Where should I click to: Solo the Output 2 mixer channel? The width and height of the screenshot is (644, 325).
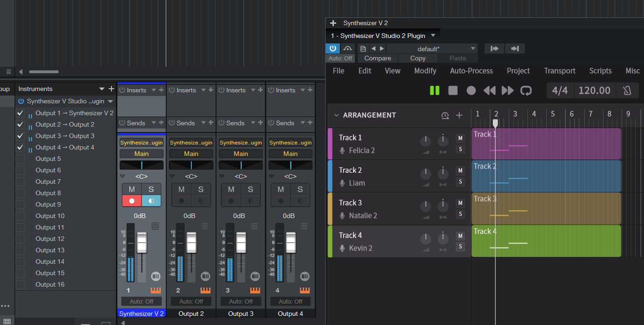tap(201, 189)
